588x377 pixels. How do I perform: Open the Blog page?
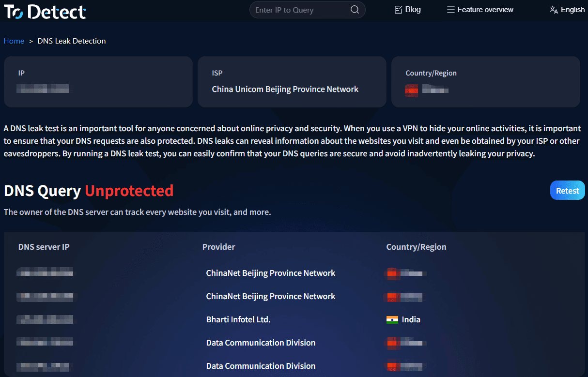tap(413, 10)
